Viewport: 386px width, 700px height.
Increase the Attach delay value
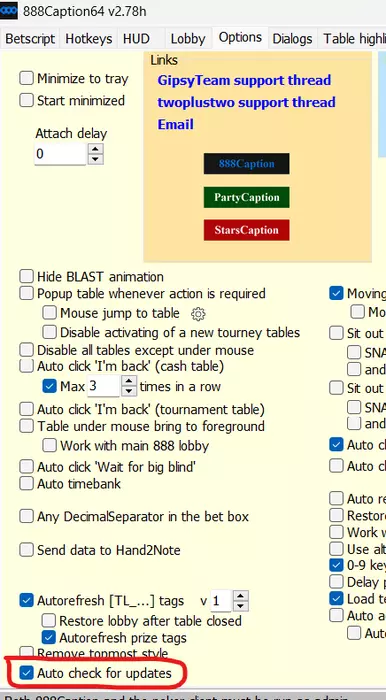point(95,149)
